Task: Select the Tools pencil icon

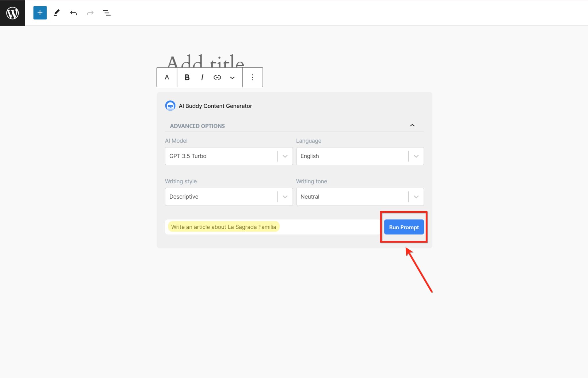Action: [57, 13]
